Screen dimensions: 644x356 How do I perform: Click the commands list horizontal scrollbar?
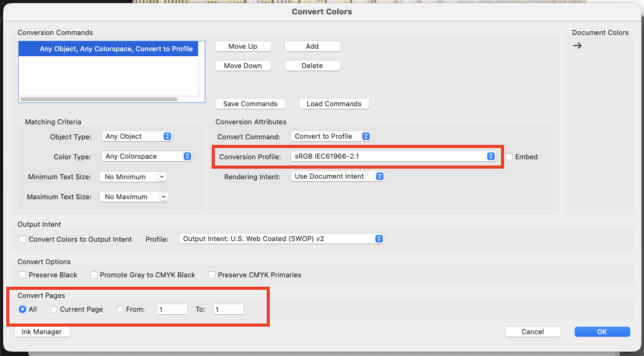pos(99,99)
